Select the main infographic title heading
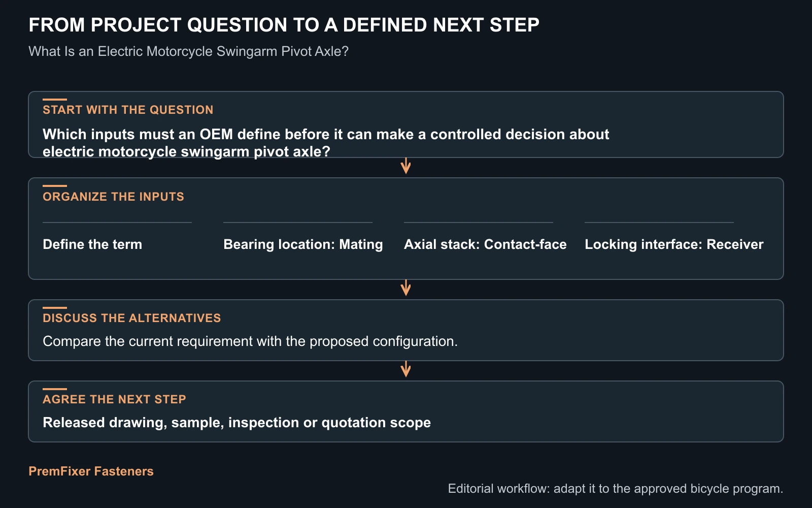The width and height of the screenshot is (812, 508). point(284,25)
